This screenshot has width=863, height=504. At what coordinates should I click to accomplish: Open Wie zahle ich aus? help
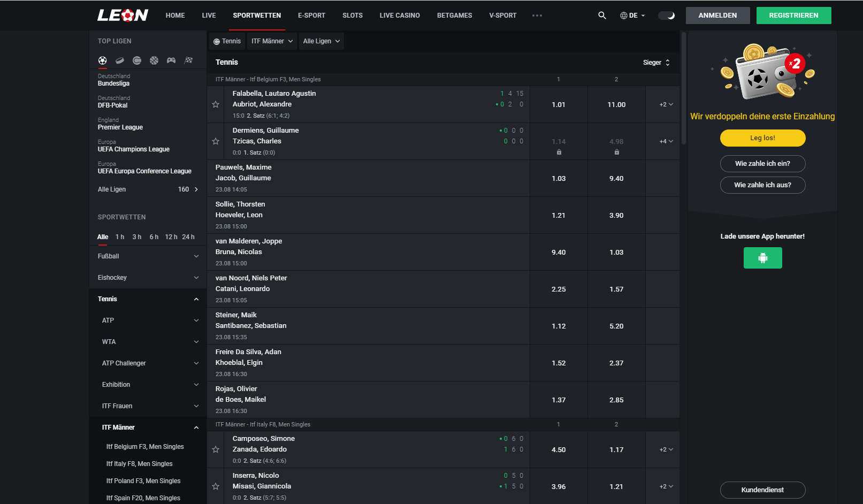pos(762,185)
